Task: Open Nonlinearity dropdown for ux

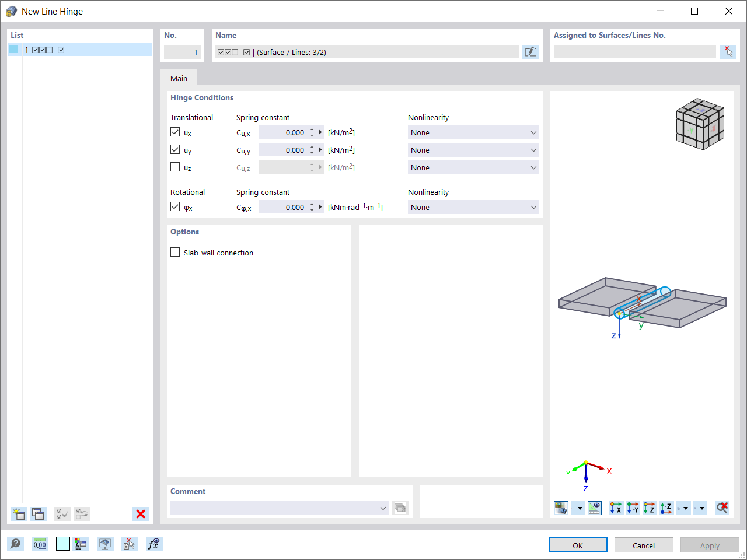Action: tap(473, 132)
